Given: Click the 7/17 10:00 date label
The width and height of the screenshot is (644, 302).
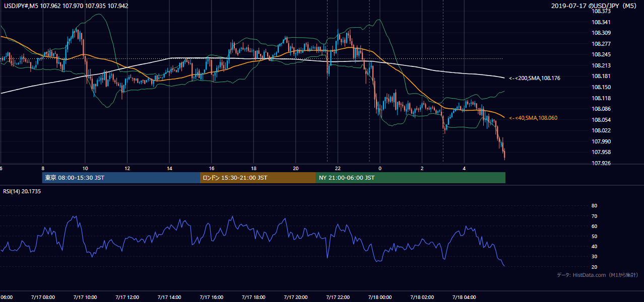Looking at the screenshot, I should tap(85, 297).
